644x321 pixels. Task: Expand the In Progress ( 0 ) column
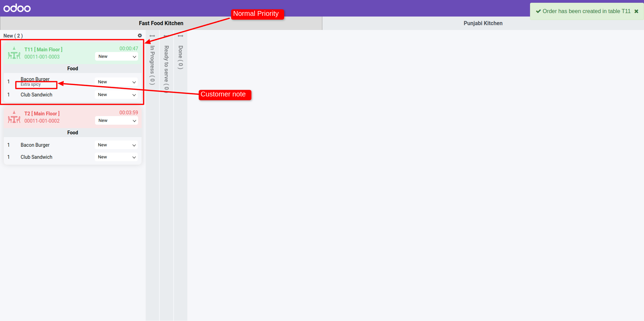(x=152, y=65)
